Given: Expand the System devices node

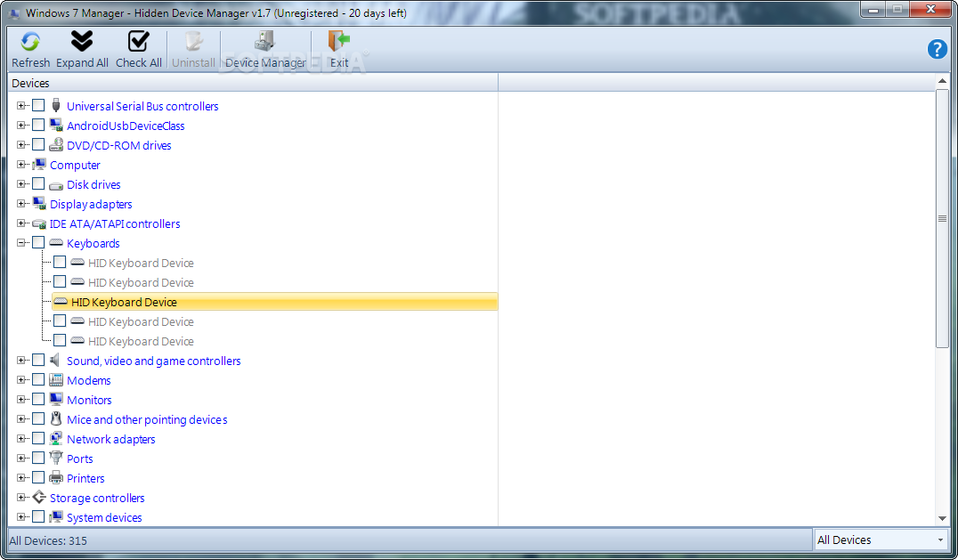Looking at the screenshot, I should (20, 516).
